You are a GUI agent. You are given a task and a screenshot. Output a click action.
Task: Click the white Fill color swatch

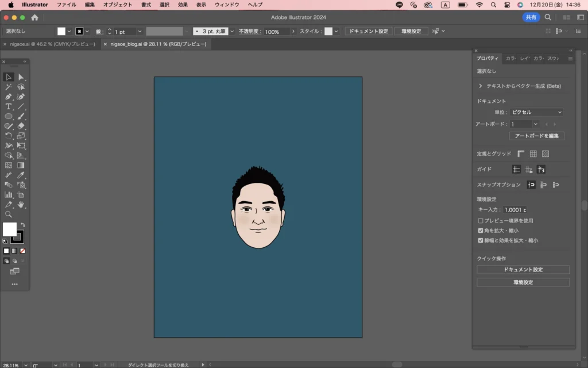pos(9,229)
